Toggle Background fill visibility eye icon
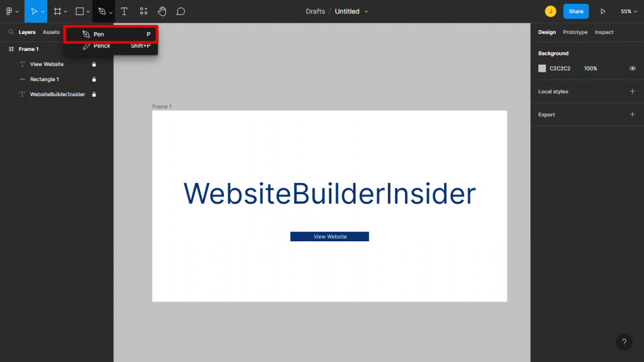 pyautogui.click(x=633, y=69)
